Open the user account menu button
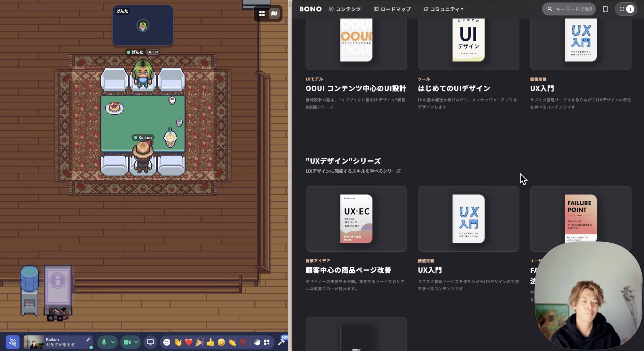The width and height of the screenshot is (644, 351). [x=626, y=9]
